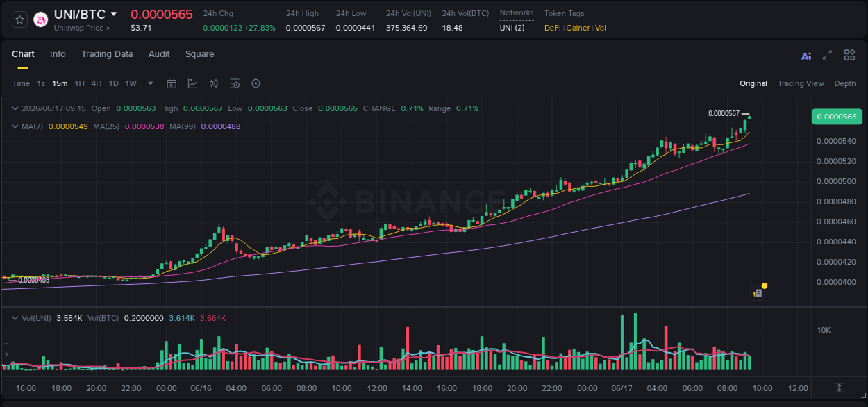Viewport: 868px width, 407px height.
Task: Open the layout grid widgets icon
Action: [x=849, y=55]
